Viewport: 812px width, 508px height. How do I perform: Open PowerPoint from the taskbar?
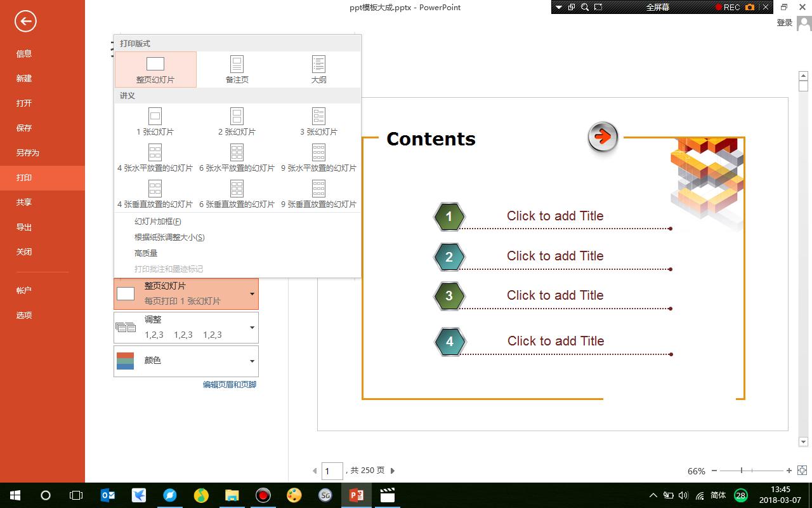tap(356, 495)
